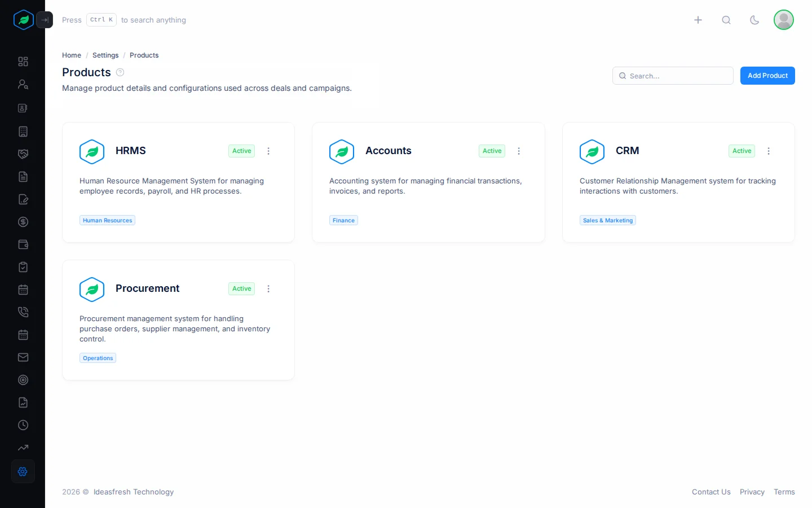Click the Ideasfresh Technology footer text
Viewport: 812px width, 508px height.
click(134, 492)
